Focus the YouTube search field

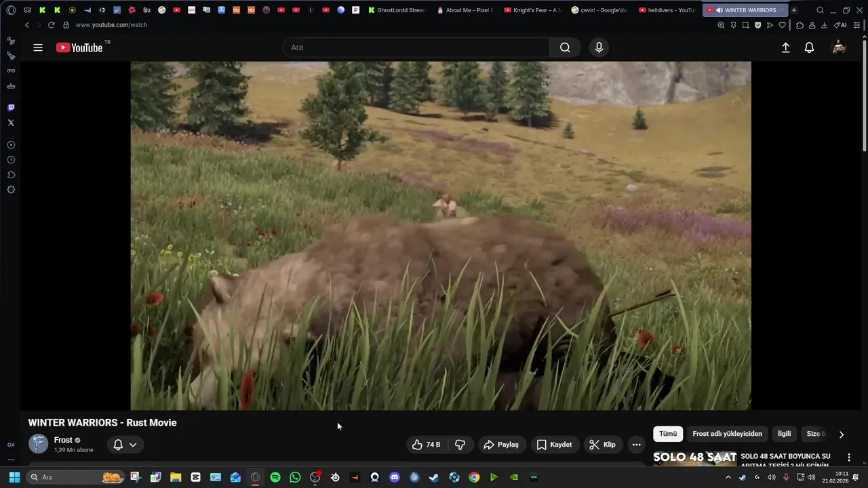point(416,47)
